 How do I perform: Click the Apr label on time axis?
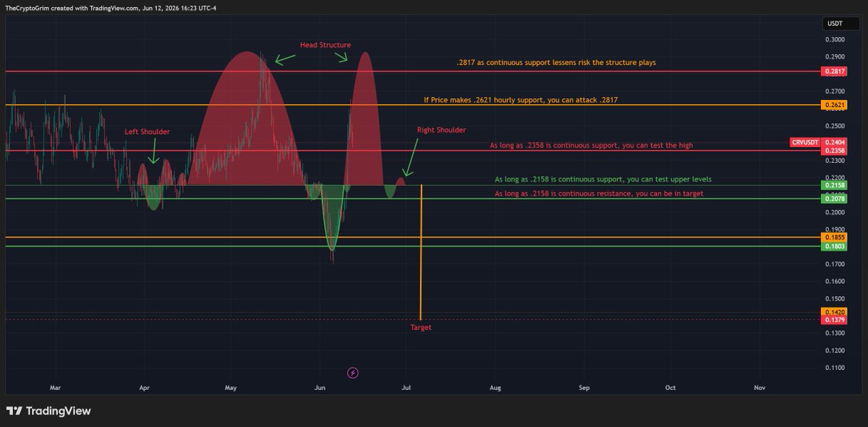click(145, 388)
